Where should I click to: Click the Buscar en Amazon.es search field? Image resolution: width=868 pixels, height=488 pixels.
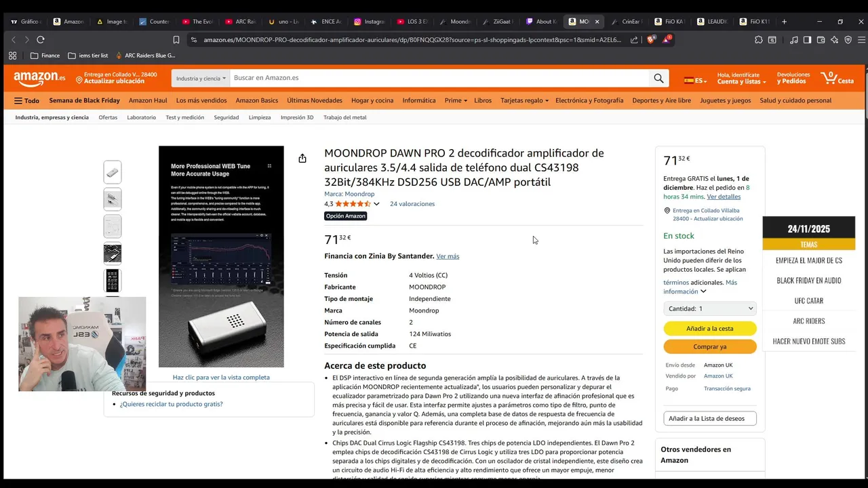[439, 79]
